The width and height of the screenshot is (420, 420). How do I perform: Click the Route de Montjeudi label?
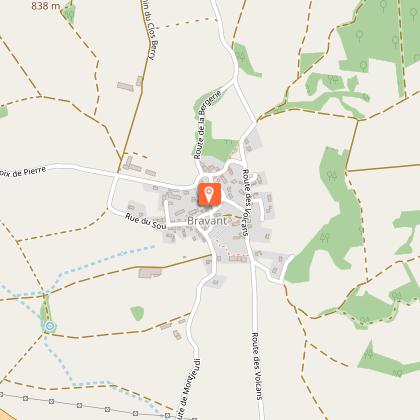pyautogui.click(x=188, y=388)
